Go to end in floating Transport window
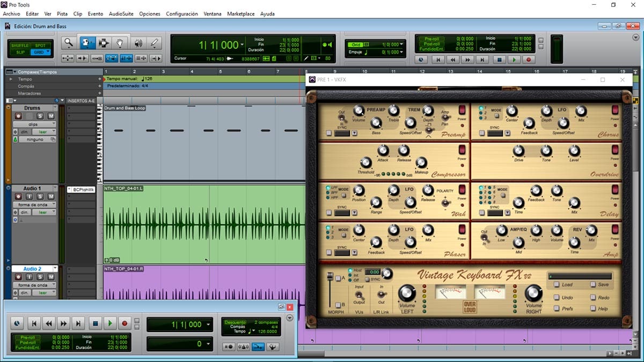 pos(79,323)
